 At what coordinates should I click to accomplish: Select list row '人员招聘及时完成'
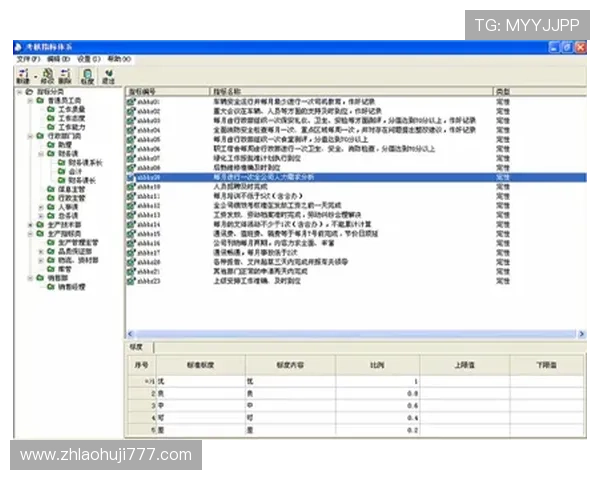[x=356, y=187]
